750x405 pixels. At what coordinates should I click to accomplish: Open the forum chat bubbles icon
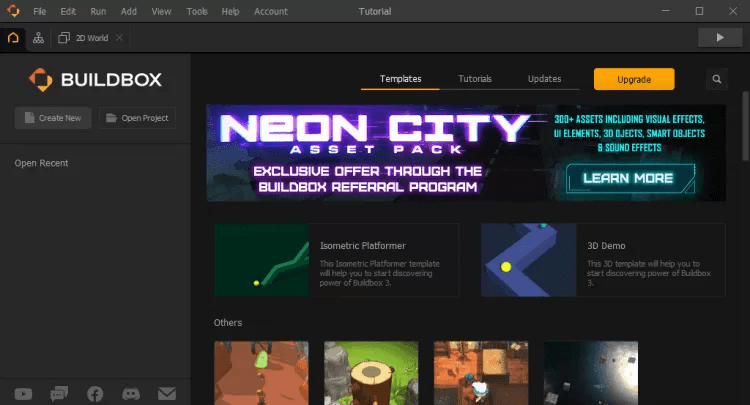point(59,394)
